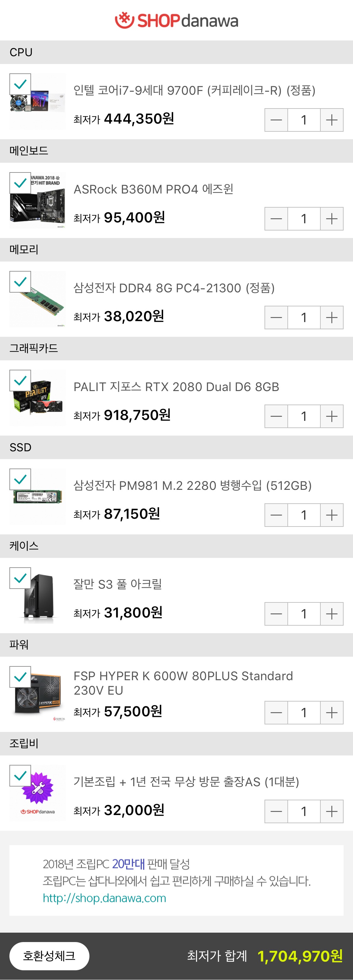Deselect the FSP HYPER K power supply checkbox
This screenshot has height=980, width=353.
(x=20, y=677)
